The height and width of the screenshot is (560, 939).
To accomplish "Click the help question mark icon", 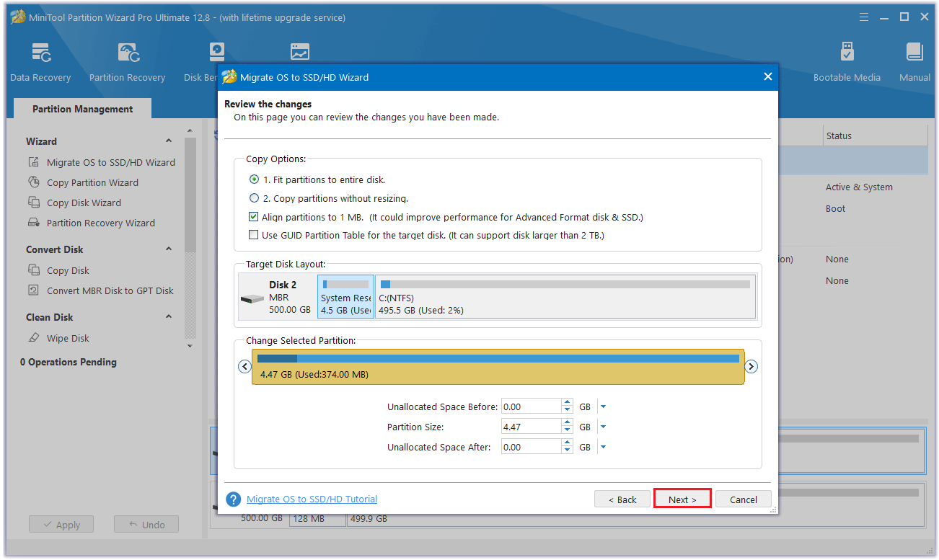I will [x=233, y=499].
